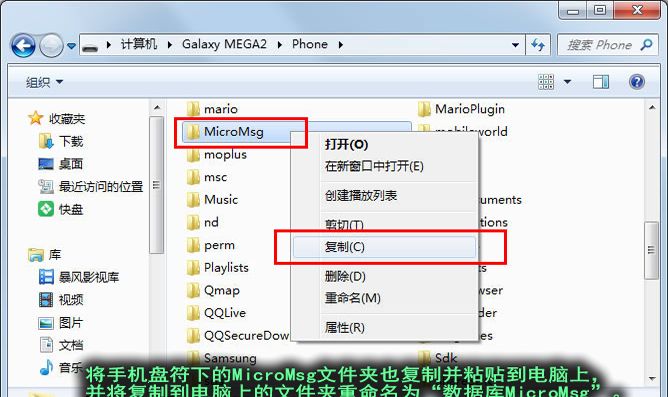Select Phone breadcrumb segment
This screenshot has width=668, height=397.
[x=310, y=44]
